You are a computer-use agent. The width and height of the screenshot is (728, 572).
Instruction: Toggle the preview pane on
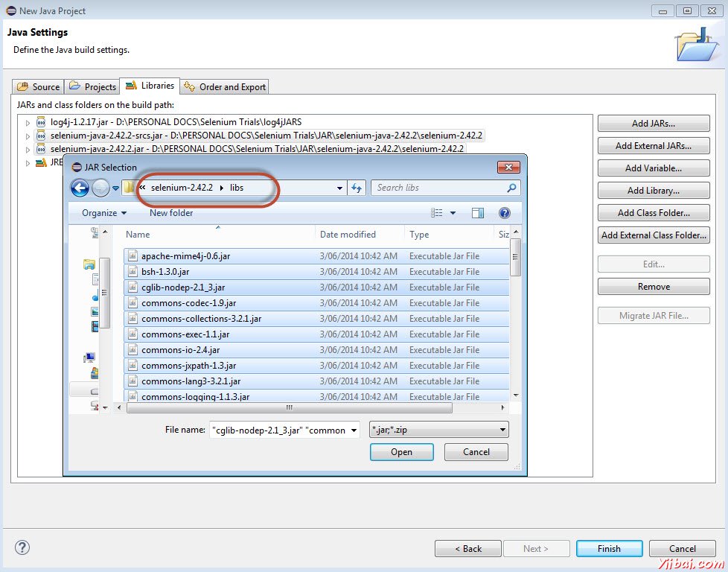tap(477, 212)
